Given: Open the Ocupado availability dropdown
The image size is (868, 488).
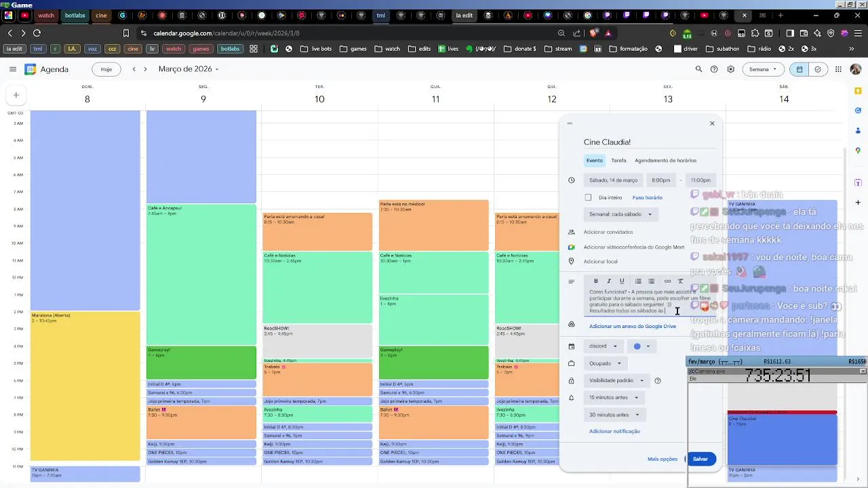Looking at the screenshot, I should (x=605, y=363).
